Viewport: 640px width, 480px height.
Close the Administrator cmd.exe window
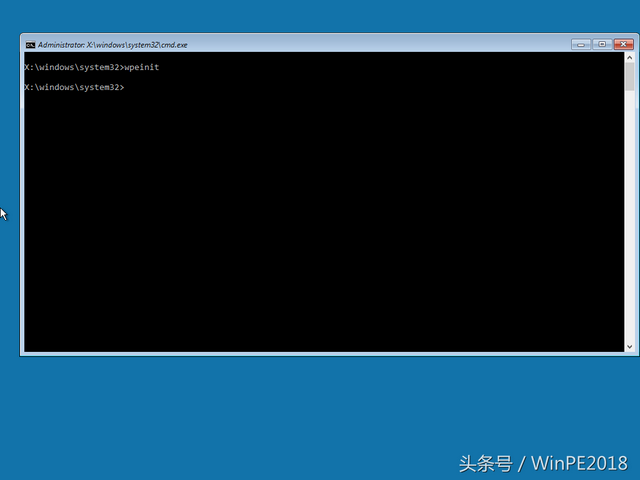pyautogui.click(x=624, y=44)
